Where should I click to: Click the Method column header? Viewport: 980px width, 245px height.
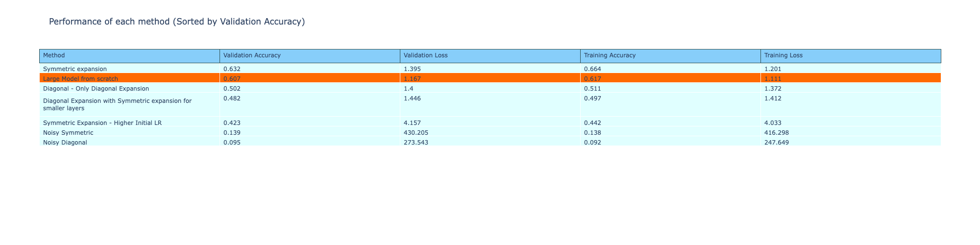coord(54,56)
